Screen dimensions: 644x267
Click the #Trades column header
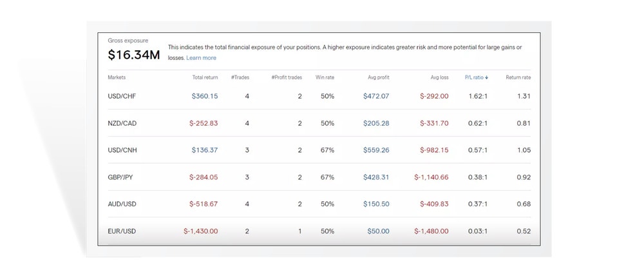click(240, 77)
